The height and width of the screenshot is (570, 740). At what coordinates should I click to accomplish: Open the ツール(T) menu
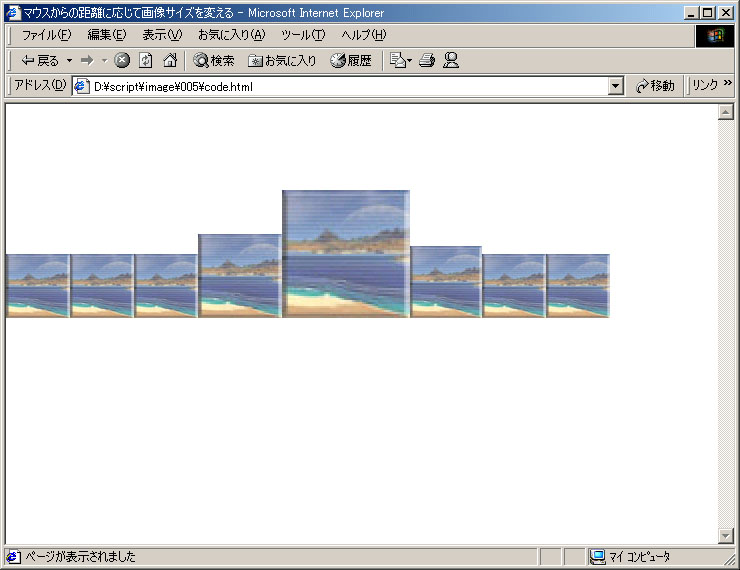pyautogui.click(x=303, y=35)
